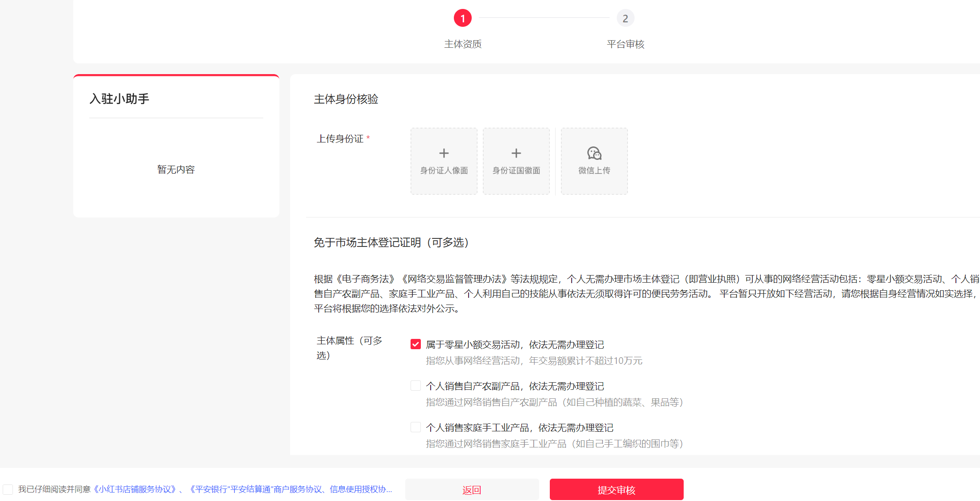Screen dimensions: 980x501
Task: Click the step 1 red circle badge
Action: pos(463,18)
